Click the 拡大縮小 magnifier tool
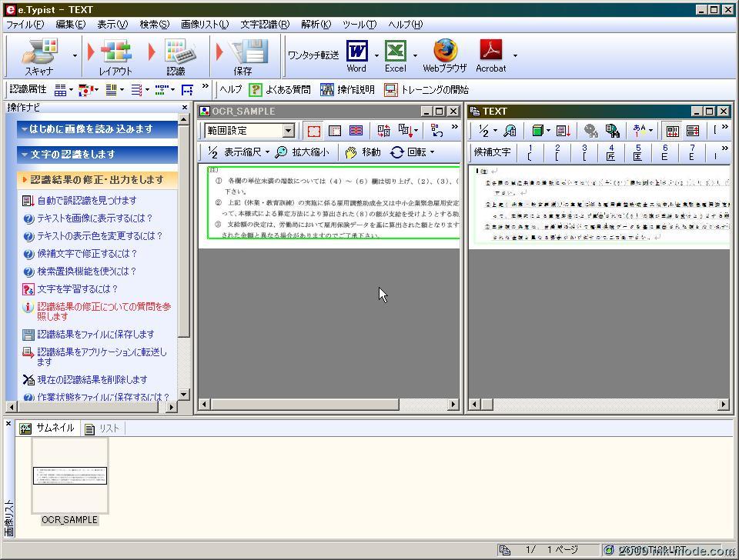This screenshot has width=739, height=560. point(302,152)
